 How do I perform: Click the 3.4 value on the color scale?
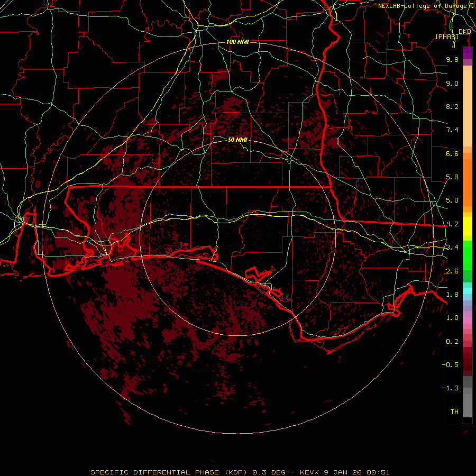[x=452, y=248]
